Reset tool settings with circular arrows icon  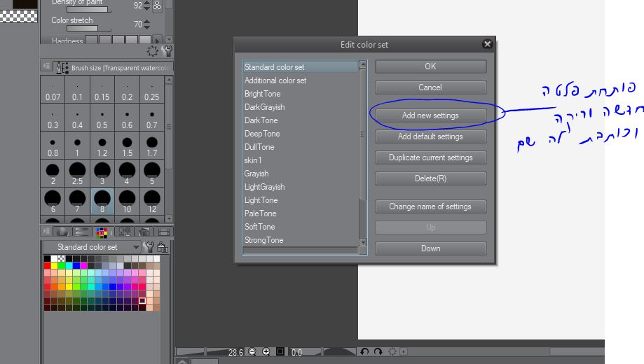(152, 51)
